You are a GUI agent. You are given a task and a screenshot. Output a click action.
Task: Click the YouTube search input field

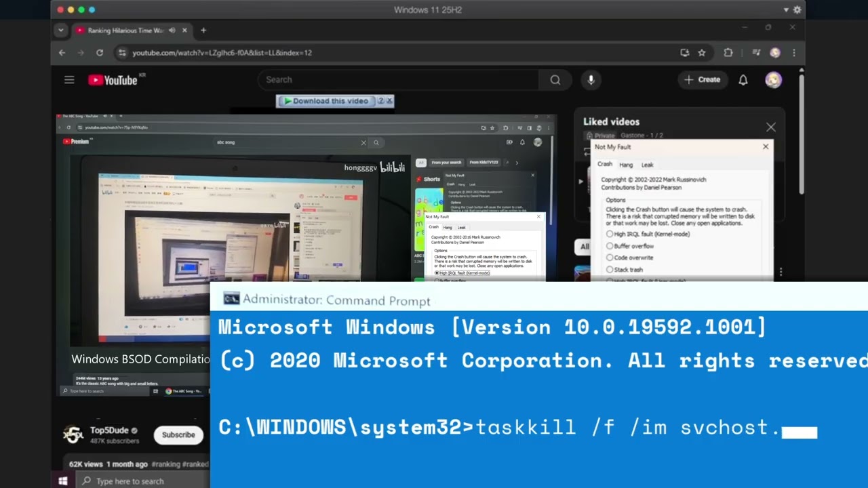[398, 80]
